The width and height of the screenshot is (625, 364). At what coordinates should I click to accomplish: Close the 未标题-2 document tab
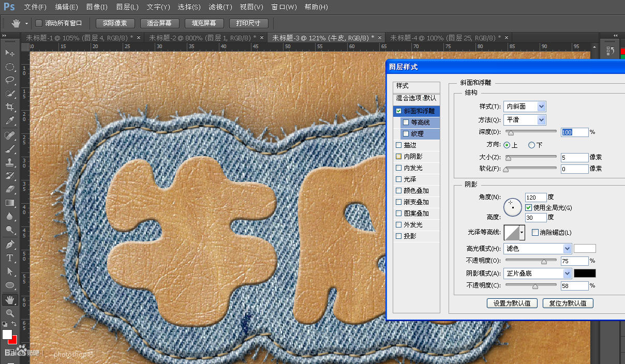[261, 38]
